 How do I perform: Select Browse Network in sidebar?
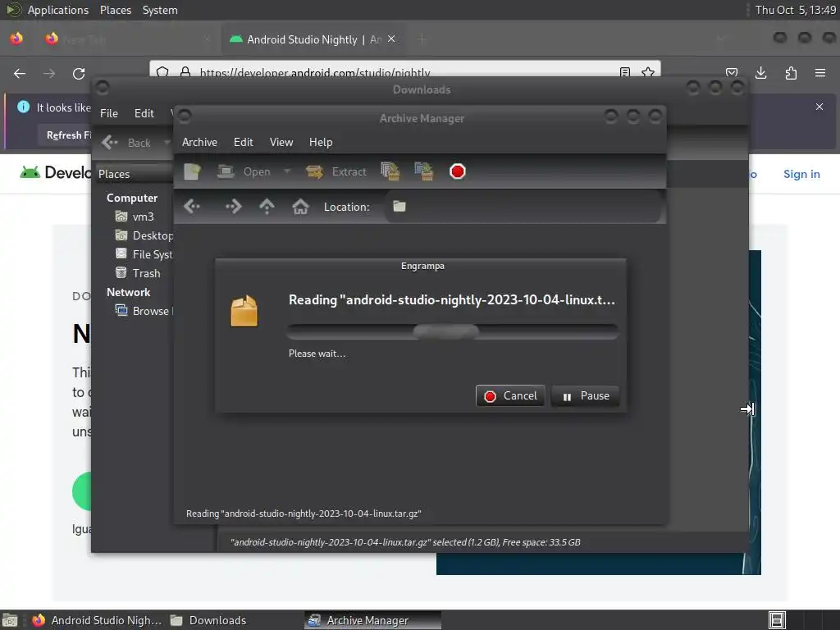pyautogui.click(x=144, y=311)
